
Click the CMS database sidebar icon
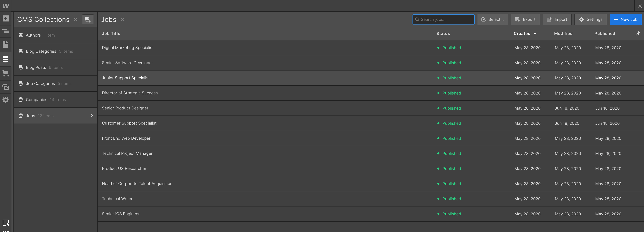pos(6,59)
